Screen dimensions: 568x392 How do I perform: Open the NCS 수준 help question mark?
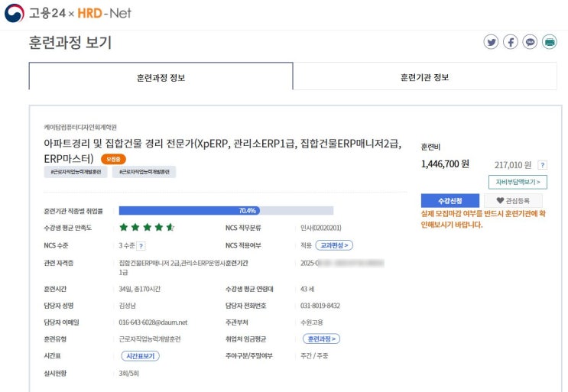click(x=141, y=245)
